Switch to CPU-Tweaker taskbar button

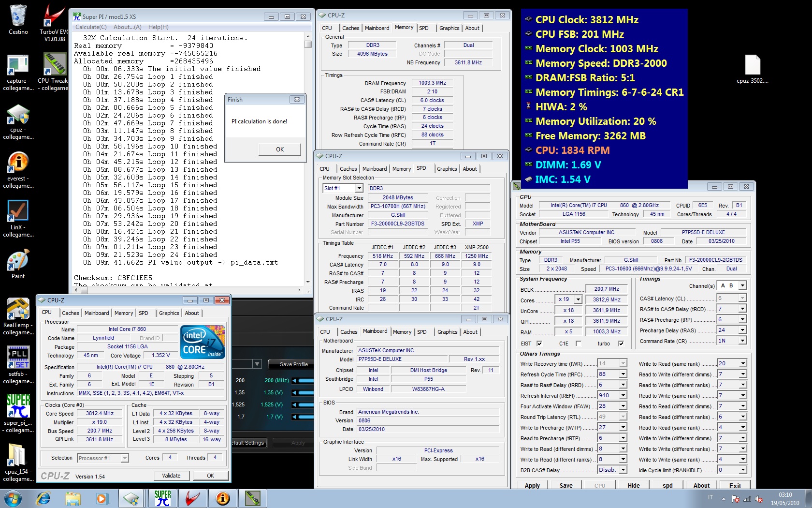(x=253, y=498)
